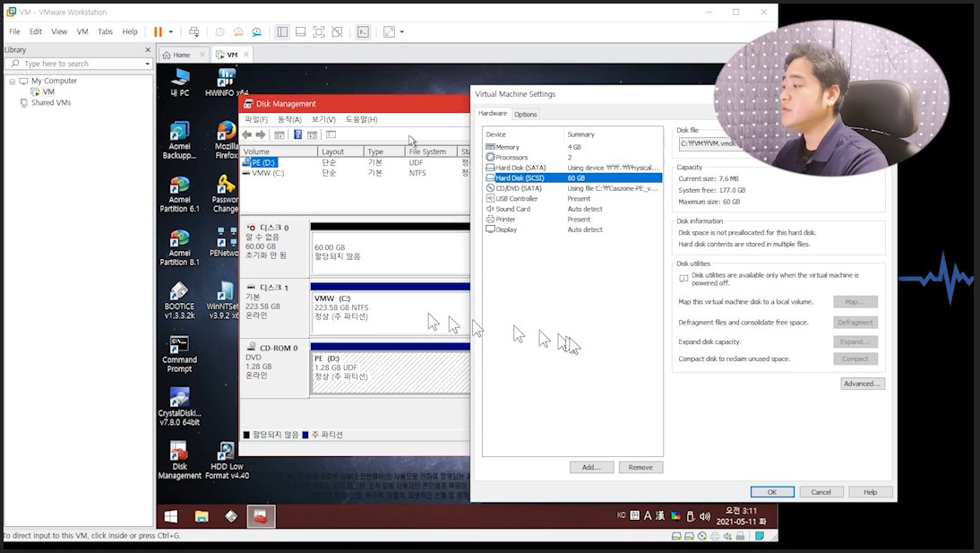This screenshot has width=980, height=553.
Task: Send Ctrl+Alt+Del to the VM
Action: coord(193,32)
